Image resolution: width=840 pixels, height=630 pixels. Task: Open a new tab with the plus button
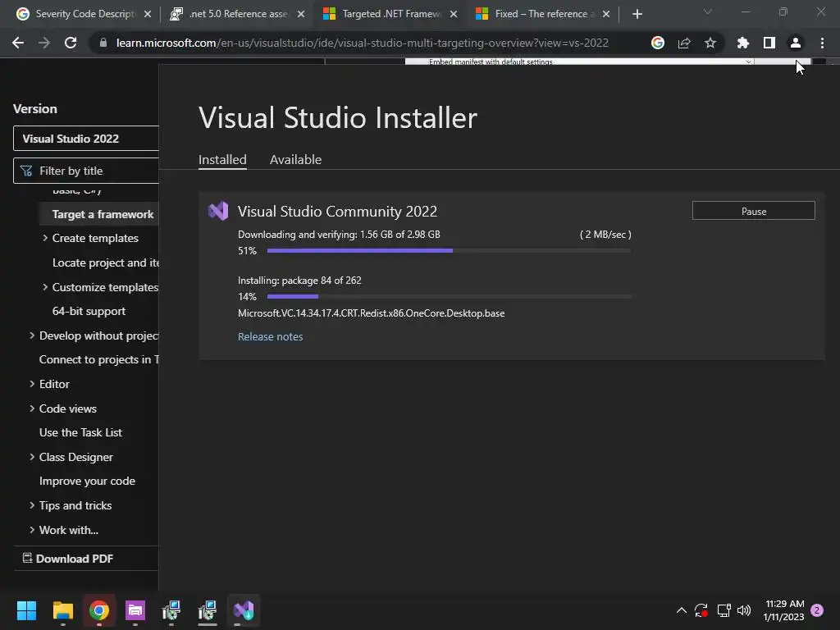[637, 14]
